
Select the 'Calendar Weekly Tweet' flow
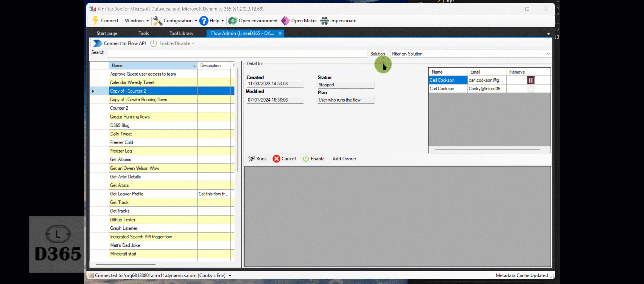pos(153,83)
